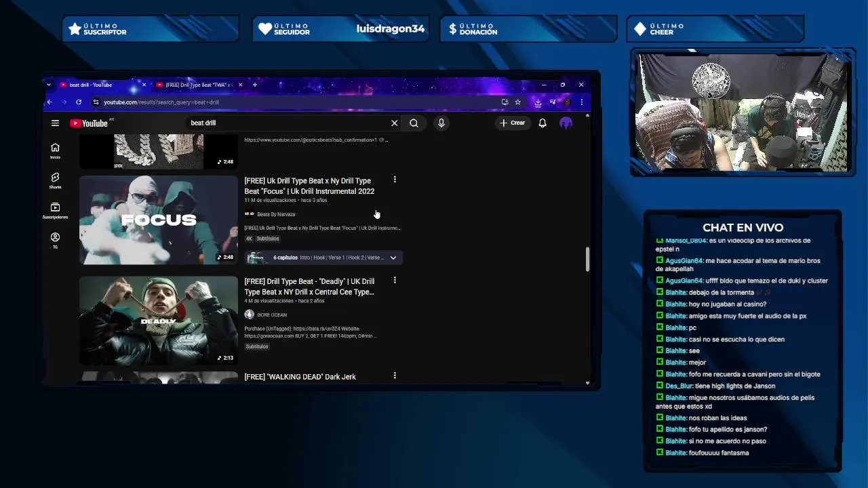View site information icon in address bar
Image resolution: width=868 pixels, height=488 pixels.
96,102
